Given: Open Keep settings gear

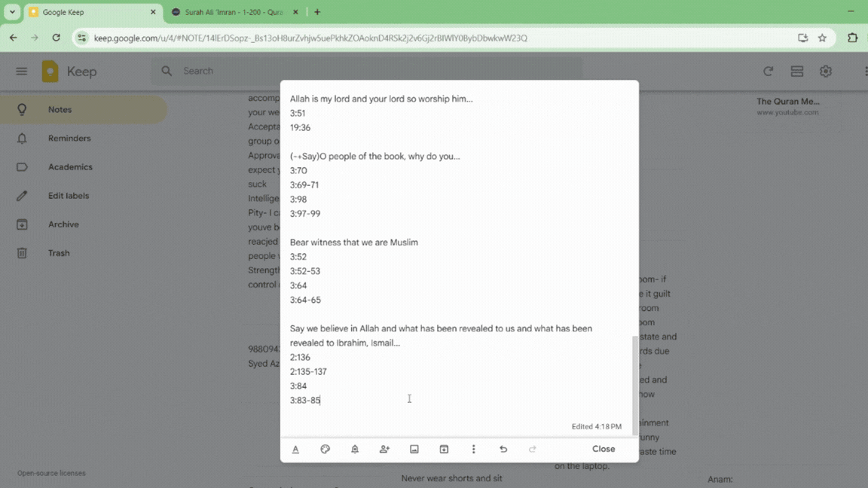Looking at the screenshot, I should [826, 72].
